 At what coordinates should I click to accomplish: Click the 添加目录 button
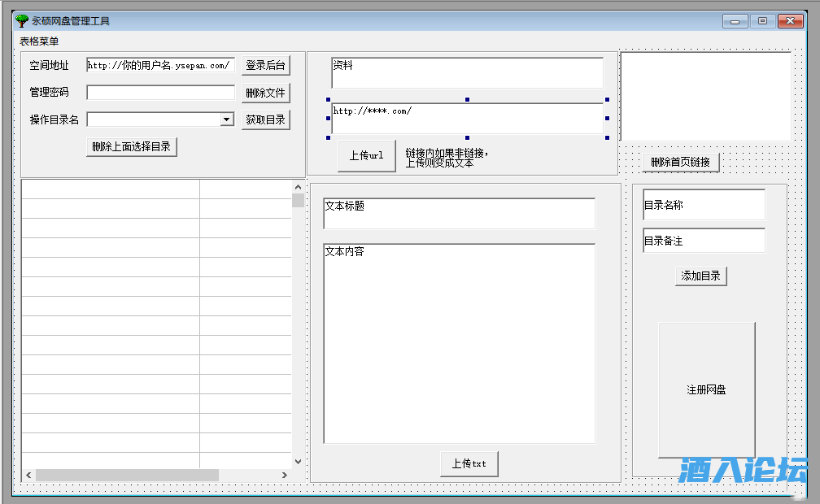tap(700, 276)
